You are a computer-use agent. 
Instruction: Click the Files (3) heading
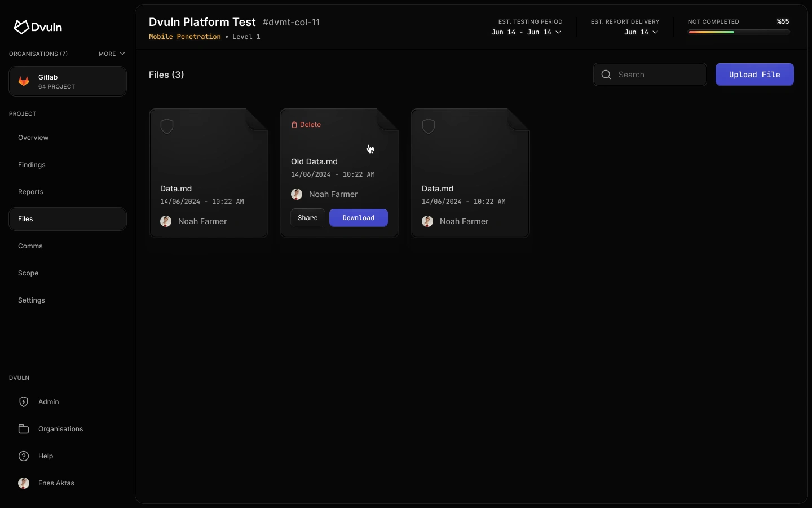click(x=167, y=75)
